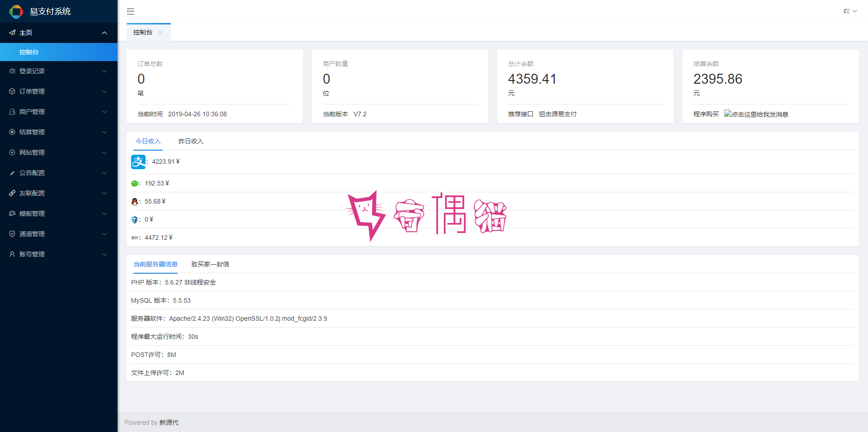Click the WeChat icon in income list
The height and width of the screenshot is (432, 868).
click(x=135, y=183)
